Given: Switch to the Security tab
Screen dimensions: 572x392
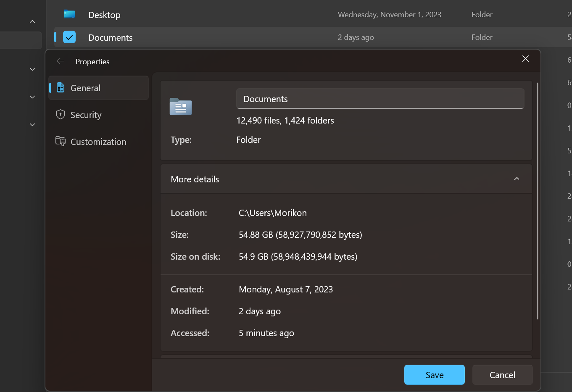Looking at the screenshot, I should (86, 115).
